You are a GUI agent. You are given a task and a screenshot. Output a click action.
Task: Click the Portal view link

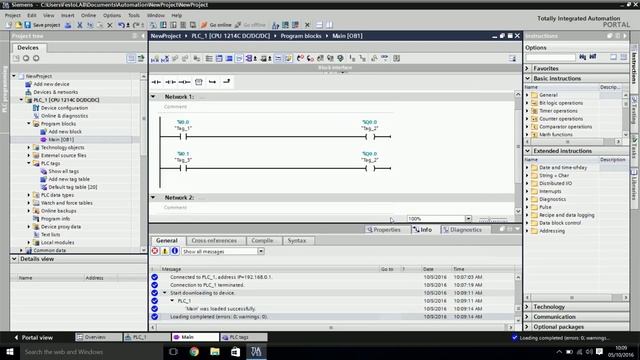pos(33,338)
